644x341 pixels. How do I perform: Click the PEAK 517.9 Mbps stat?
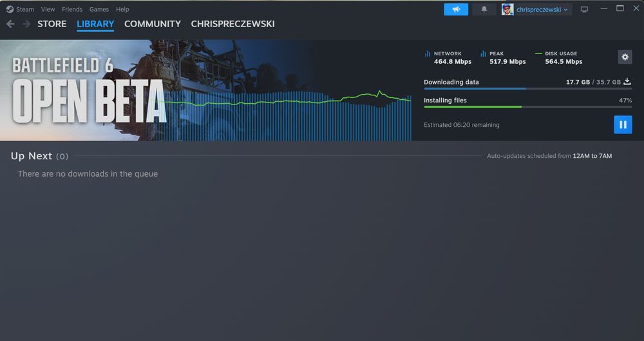(x=503, y=57)
